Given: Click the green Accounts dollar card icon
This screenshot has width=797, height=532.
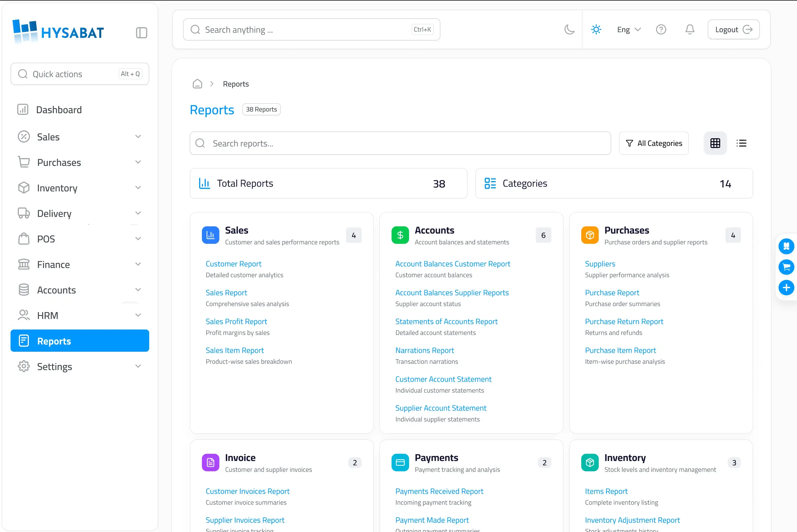Looking at the screenshot, I should [400, 235].
